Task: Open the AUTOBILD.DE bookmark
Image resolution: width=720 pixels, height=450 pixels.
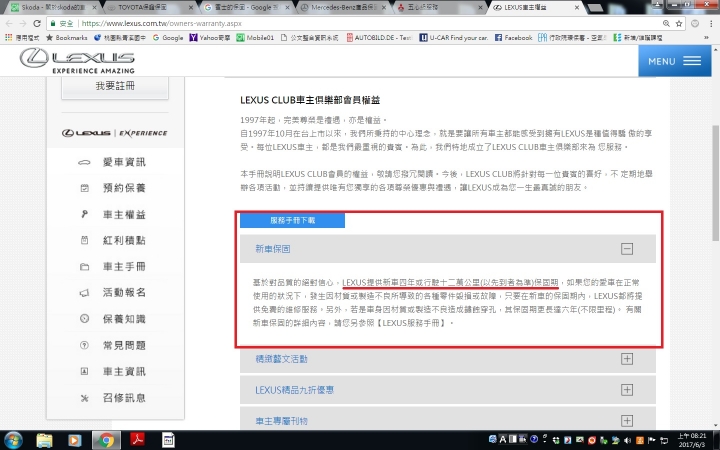Action: click(x=379, y=38)
